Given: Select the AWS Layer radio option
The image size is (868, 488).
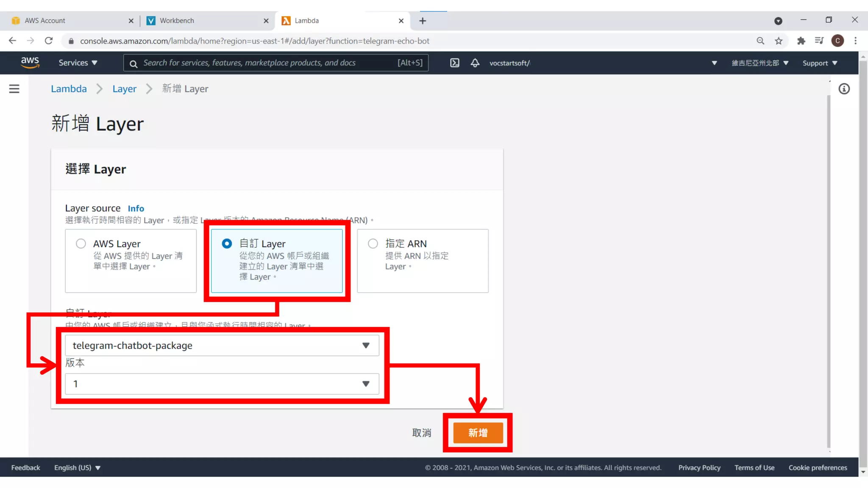Looking at the screenshot, I should pyautogui.click(x=81, y=244).
